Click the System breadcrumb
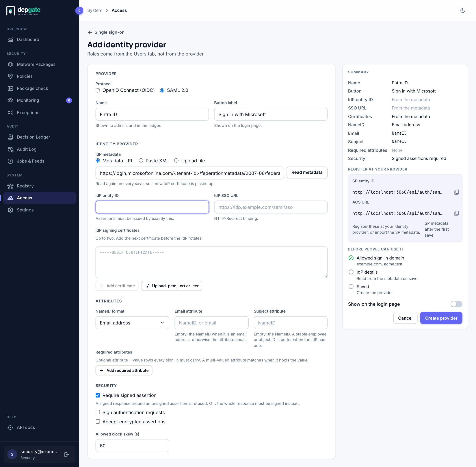Screen dimensions: 476x467 pyautogui.click(x=95, y=11)
